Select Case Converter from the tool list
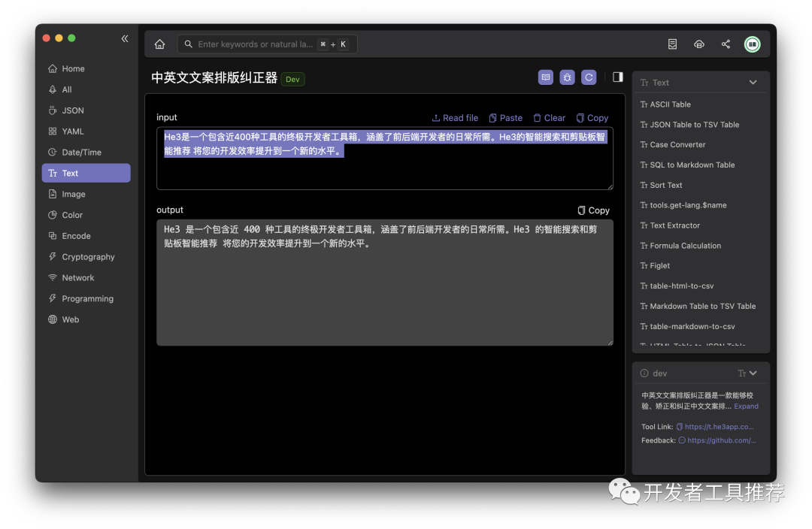This screenshot has height=529, width=812. (x=677, y=145)
